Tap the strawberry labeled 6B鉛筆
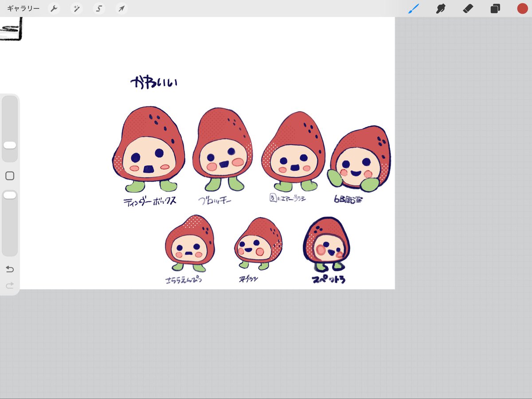The image size is (532, 399). tap(360, 158)
